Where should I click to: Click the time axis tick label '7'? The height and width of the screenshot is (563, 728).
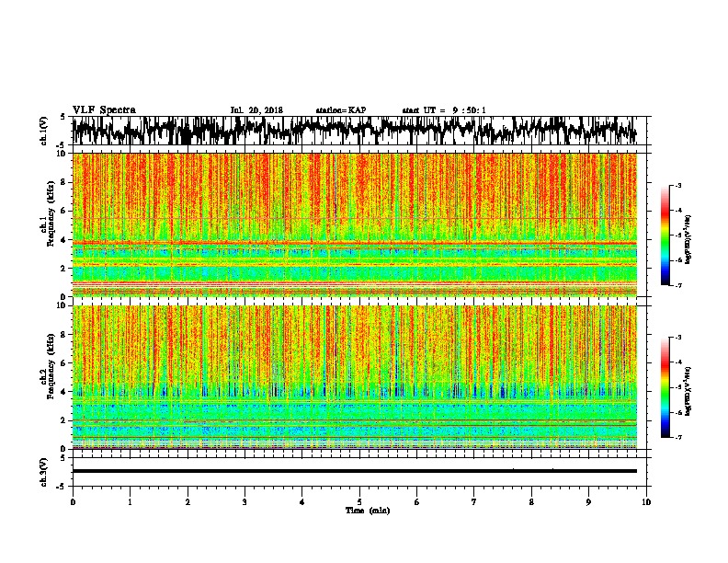[x=474, y=502]
